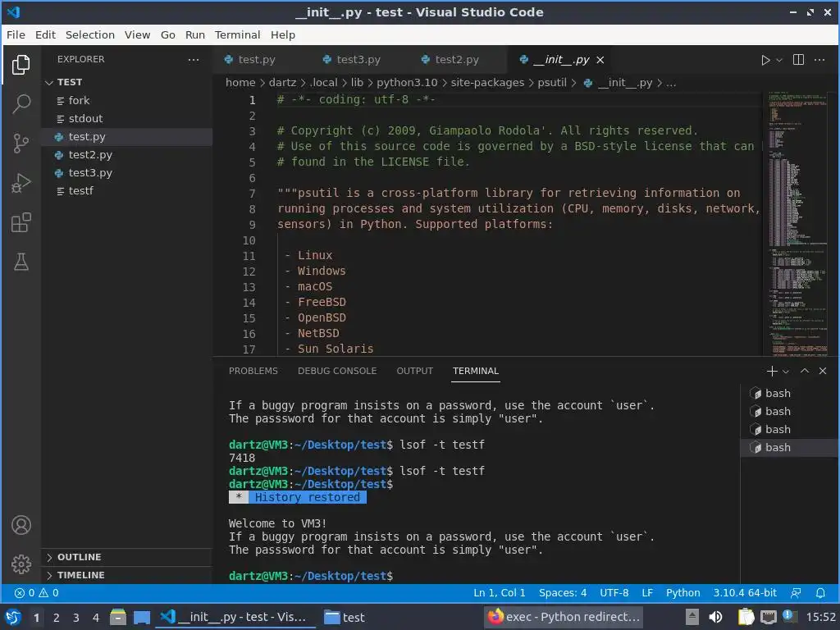Open the Selection menu
This screenshot has width=840, height=630.
(x=90, y=34)
